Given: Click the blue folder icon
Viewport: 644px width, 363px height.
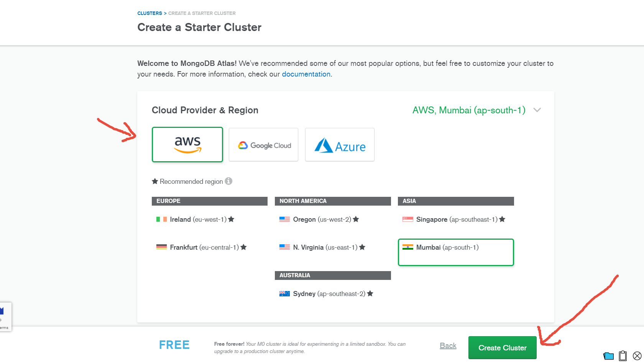Looking at the screenshot, I should point(608,356).
